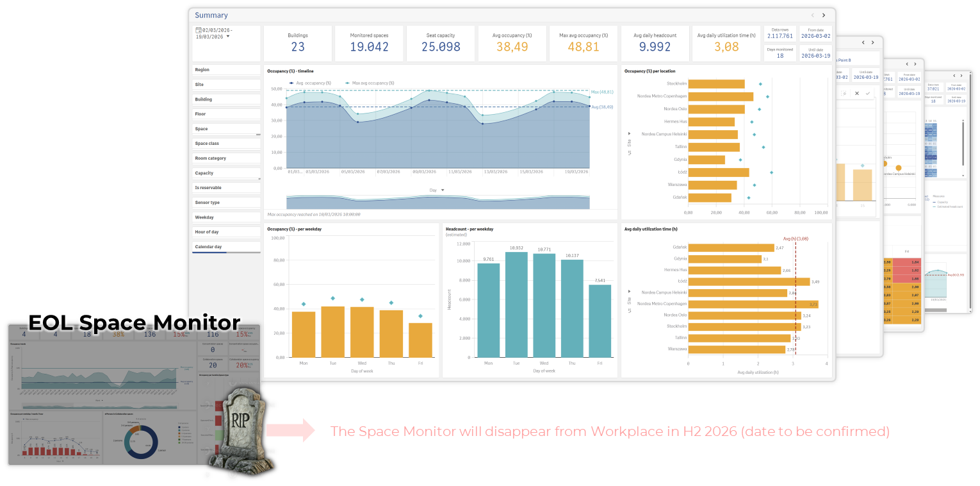Click previous arrow in the scatter chart window
The image size is (980, 486).
pyautogui.click(x=906, y=65)
